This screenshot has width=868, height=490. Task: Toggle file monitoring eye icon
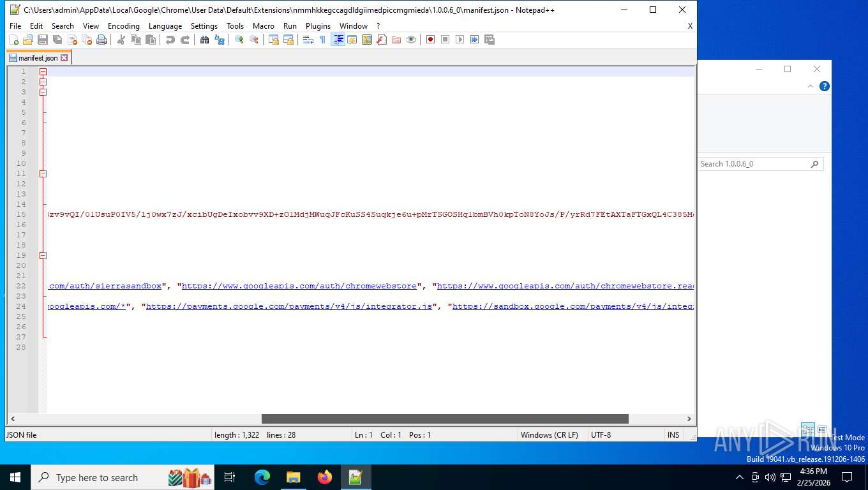coord(411,40)
